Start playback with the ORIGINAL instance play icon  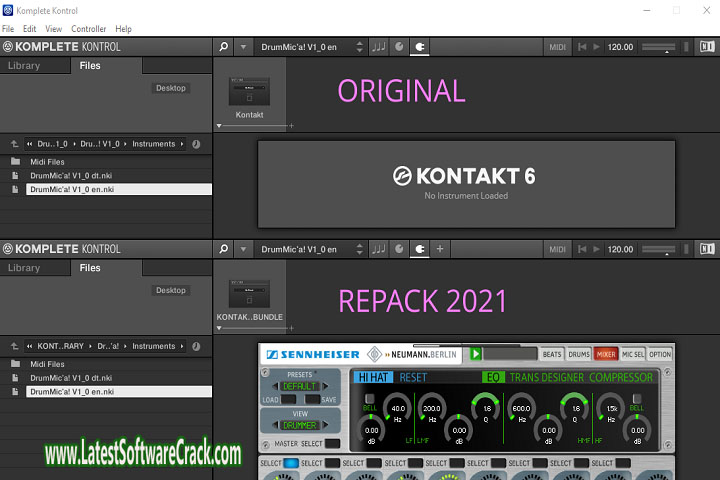pyautogui.click(x=596, y=47)
